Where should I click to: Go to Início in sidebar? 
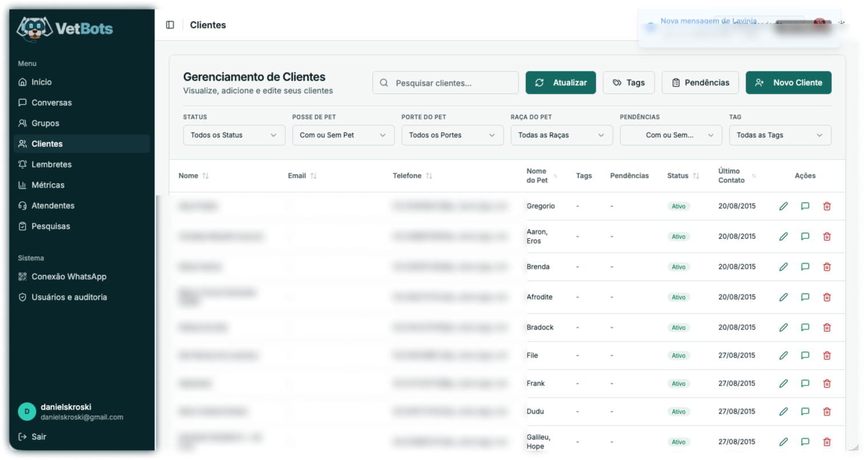[x=81, y=82]
